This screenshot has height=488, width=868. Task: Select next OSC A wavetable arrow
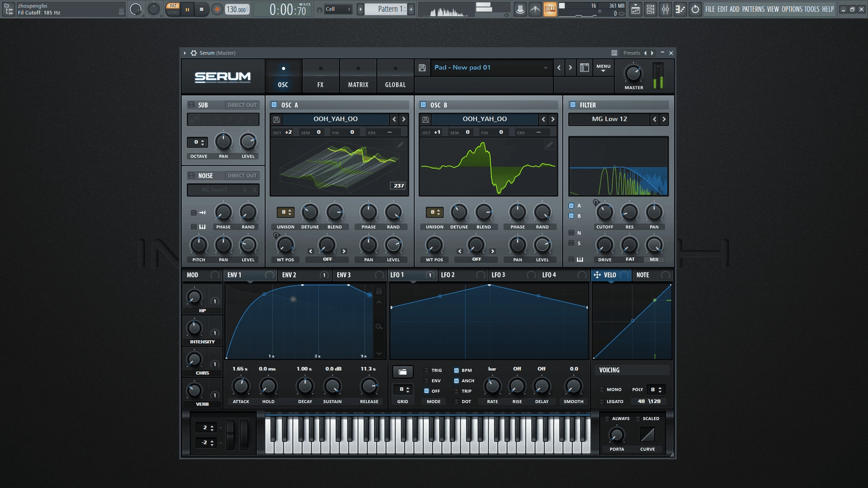404,119
